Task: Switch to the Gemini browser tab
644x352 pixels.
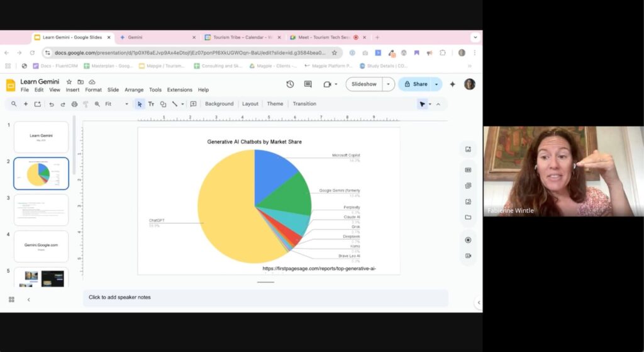Action: (x=157, y=37)
